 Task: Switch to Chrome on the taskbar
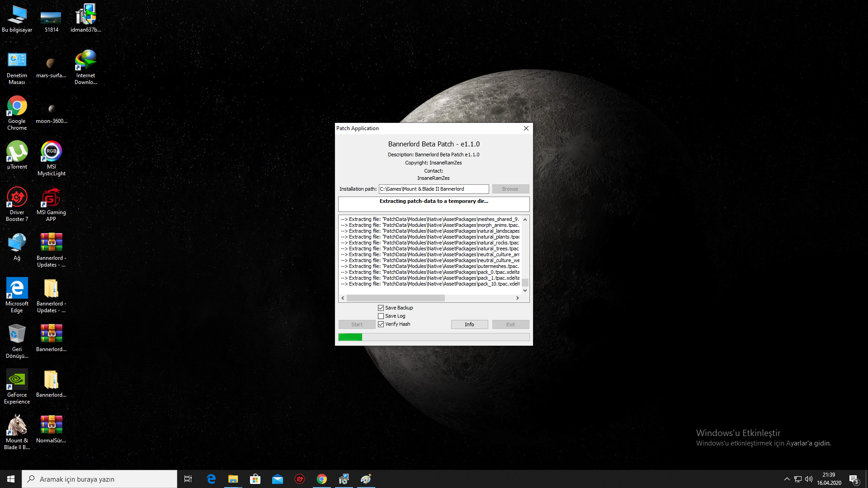[322, 479]
